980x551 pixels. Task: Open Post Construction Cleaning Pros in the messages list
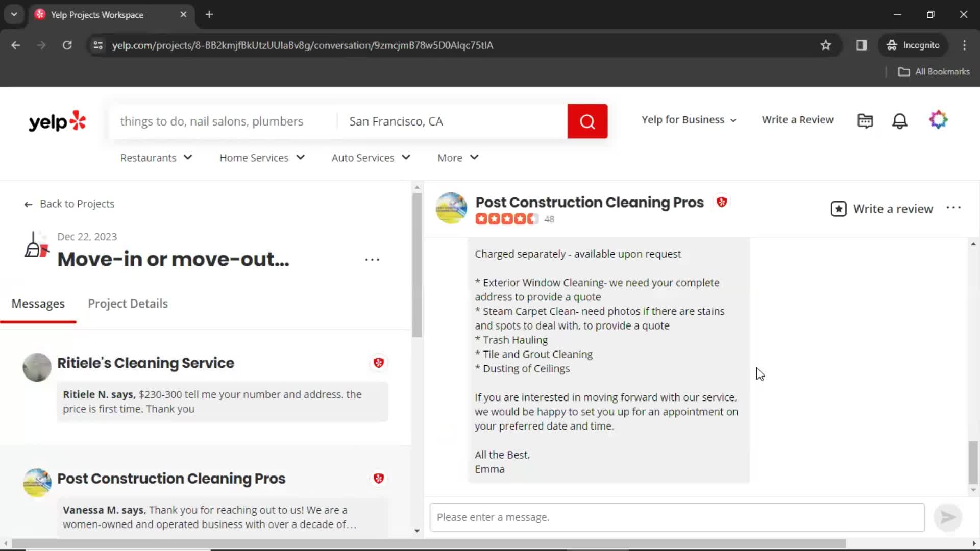pyautogui.click(x=171, y=479)
